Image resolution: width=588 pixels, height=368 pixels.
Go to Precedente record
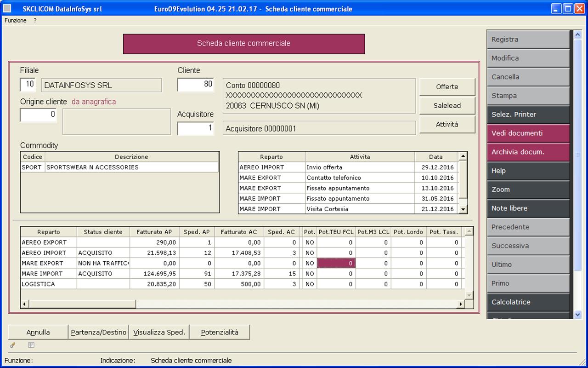click(x=528, y=227)
